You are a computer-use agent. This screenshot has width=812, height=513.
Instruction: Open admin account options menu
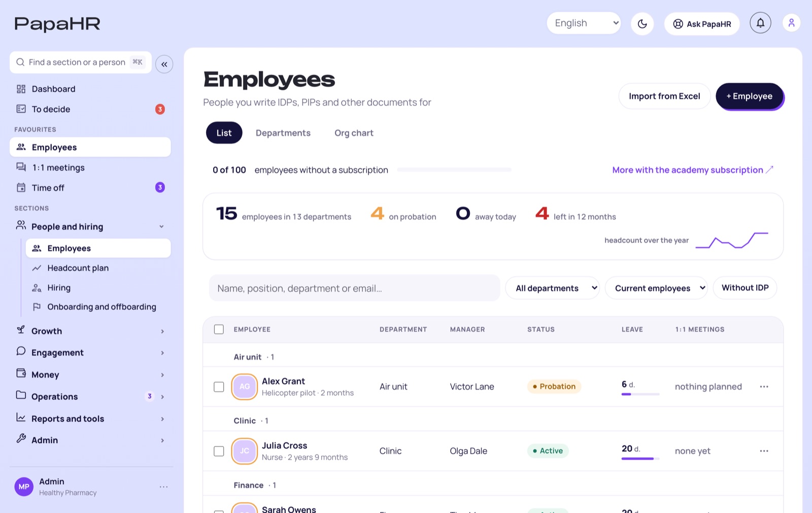(x=163, y=487)
